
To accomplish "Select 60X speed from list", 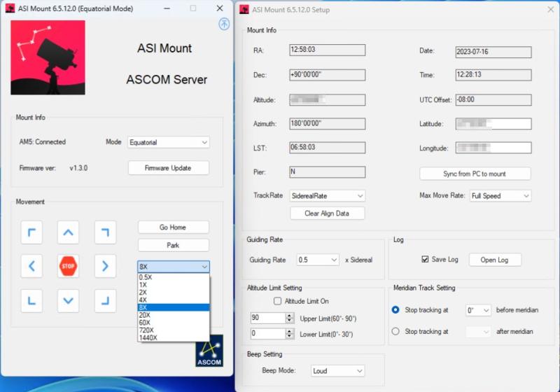I will point(174,323).
